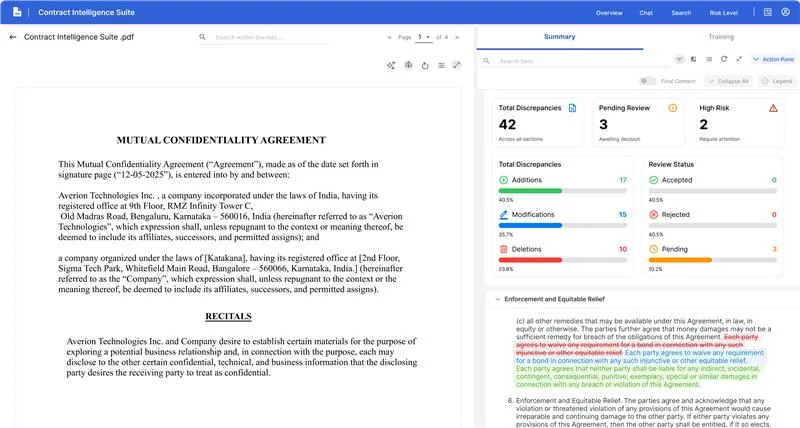The height and width of the screenshot is (428, 800).
Task: Click the orange Pending progress bar
Action: (680, 260)
